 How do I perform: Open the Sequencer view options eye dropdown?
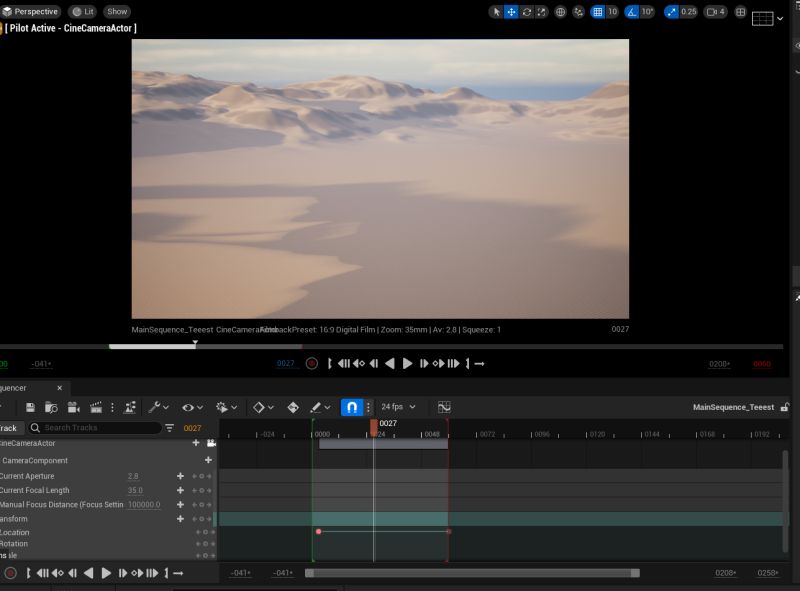click(x=189, y=407)
